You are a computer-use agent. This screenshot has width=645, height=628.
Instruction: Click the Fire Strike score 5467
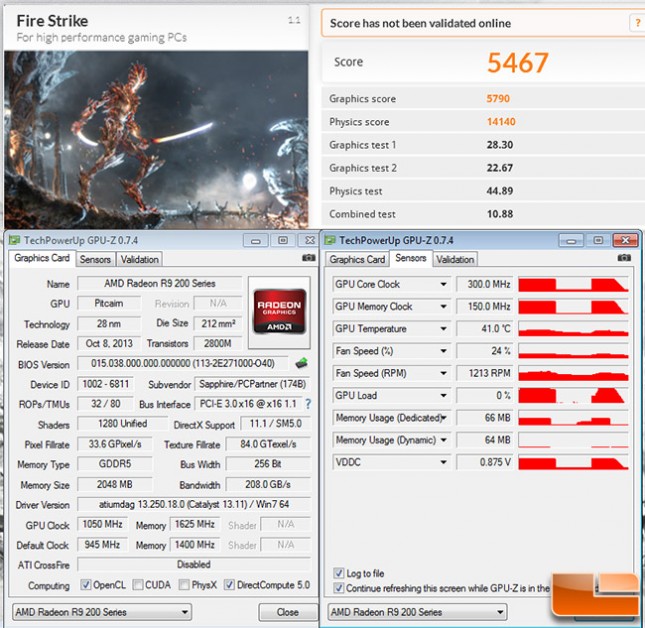[517, 63]
